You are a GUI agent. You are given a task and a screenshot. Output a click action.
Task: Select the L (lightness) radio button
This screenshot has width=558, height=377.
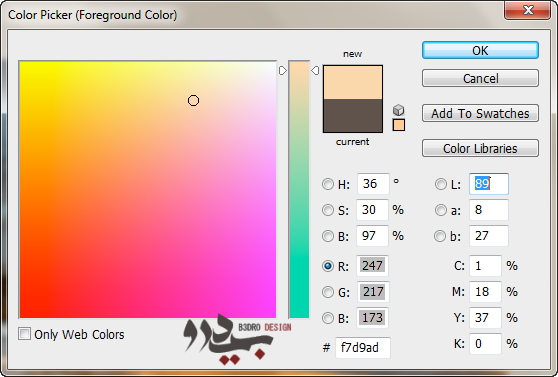point(441,184)
